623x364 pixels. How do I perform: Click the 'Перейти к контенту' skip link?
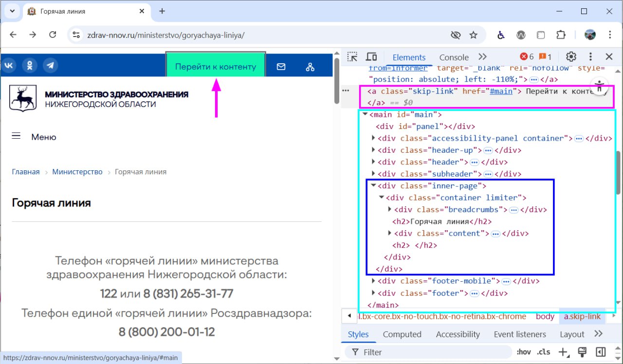point(216,67)
